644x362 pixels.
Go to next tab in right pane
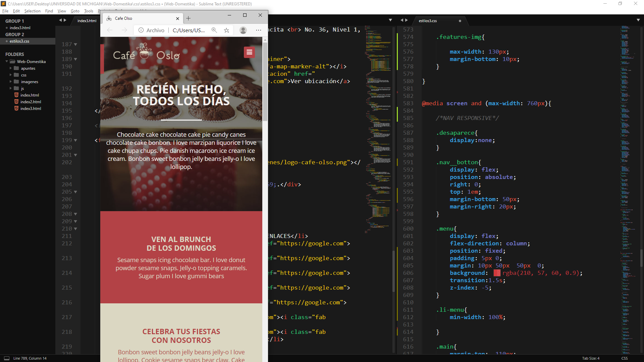(407, 20)
